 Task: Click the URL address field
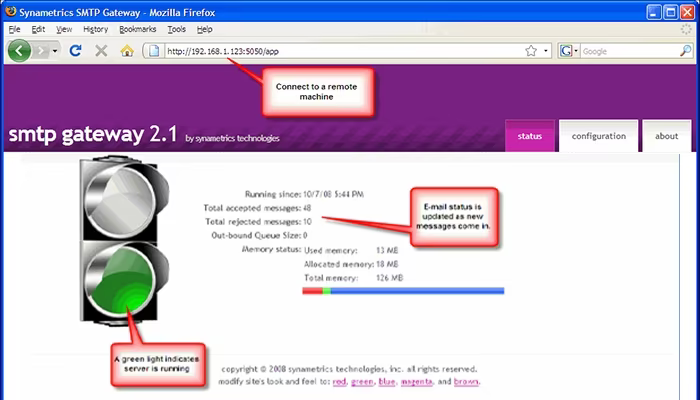[343, 51]
